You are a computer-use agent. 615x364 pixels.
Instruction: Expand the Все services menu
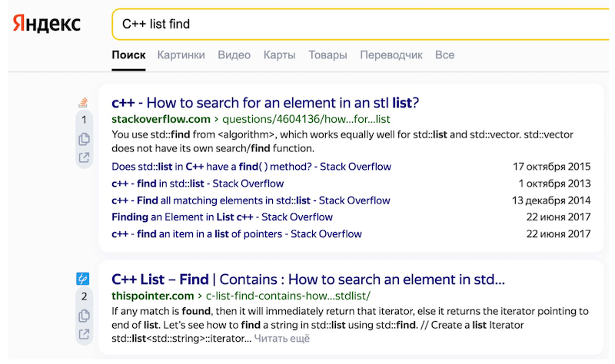(444, 55)
